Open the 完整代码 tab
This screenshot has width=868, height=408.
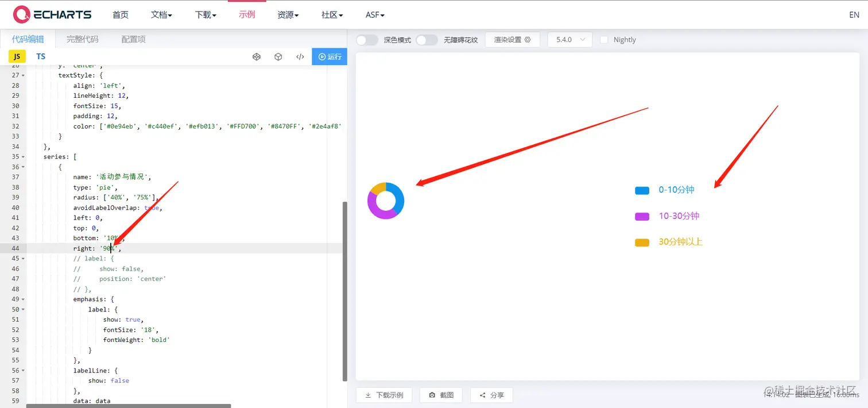click(x=83, y=39)
